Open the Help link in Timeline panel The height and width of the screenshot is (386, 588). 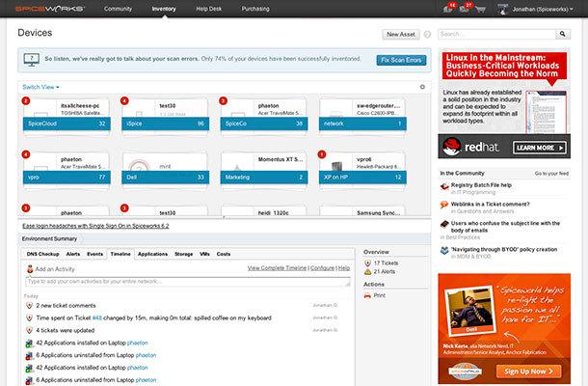344,268
